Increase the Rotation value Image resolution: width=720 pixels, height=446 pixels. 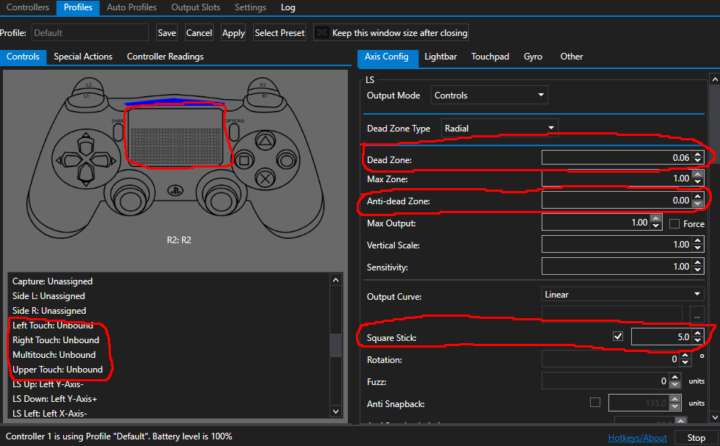[x=685, y=356]
